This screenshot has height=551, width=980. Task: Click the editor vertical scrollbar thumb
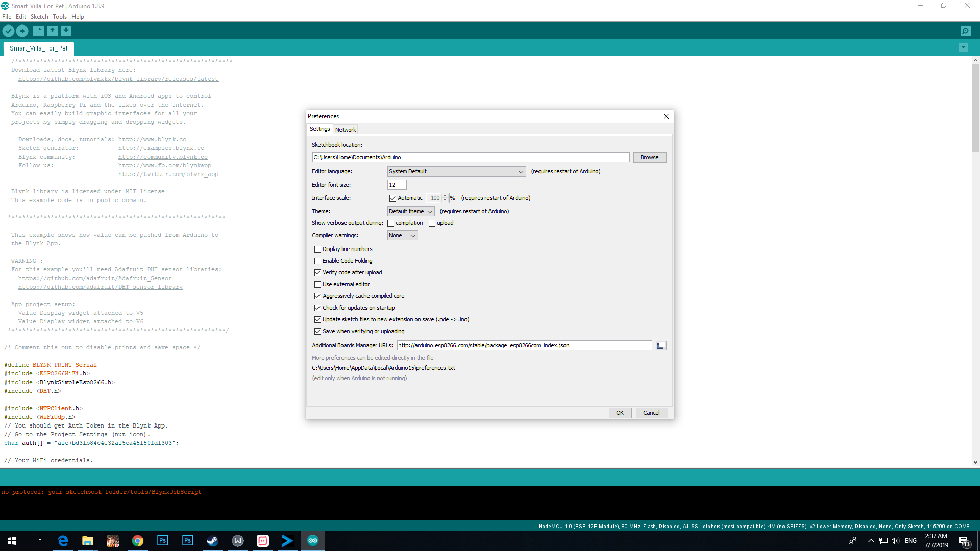point(975,107)
